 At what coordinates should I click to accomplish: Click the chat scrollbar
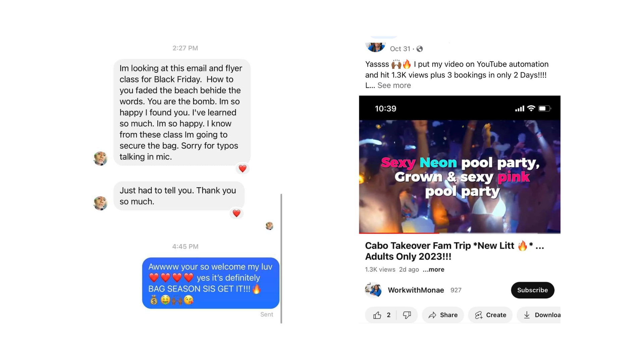pos(281,258)
